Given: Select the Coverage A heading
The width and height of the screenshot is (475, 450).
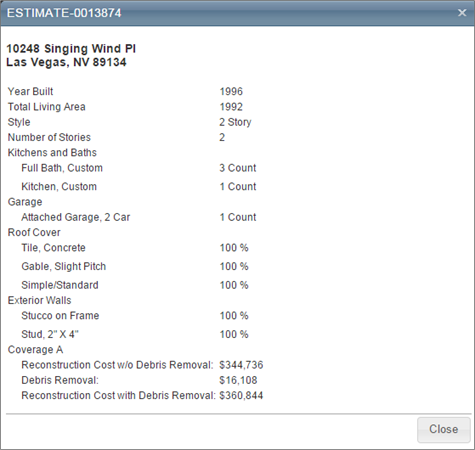Looking at the screenshot, I should 35,350.
